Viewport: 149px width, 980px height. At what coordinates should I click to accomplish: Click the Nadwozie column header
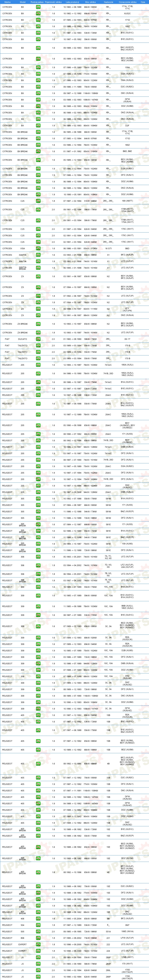[108, 2]
